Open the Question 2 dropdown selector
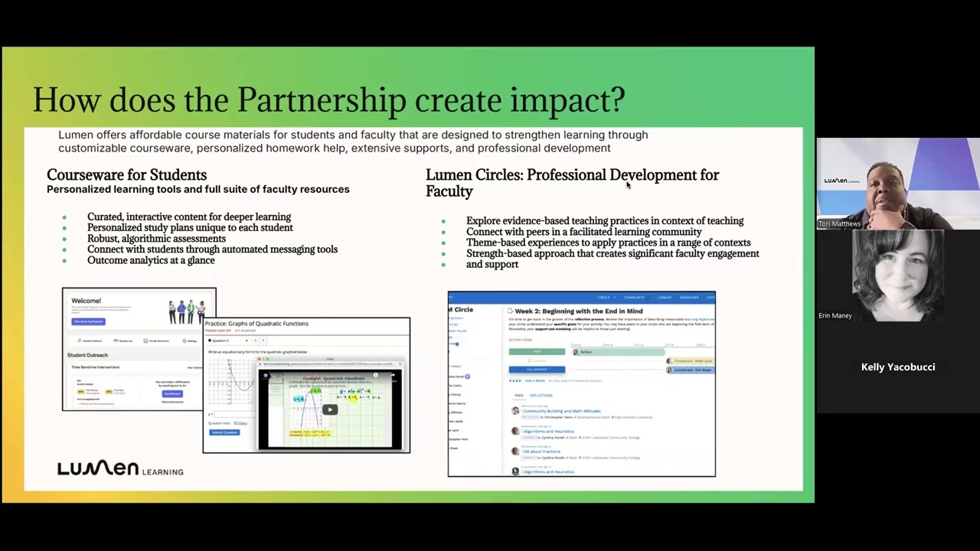980x551 pixels. [228, 341]
